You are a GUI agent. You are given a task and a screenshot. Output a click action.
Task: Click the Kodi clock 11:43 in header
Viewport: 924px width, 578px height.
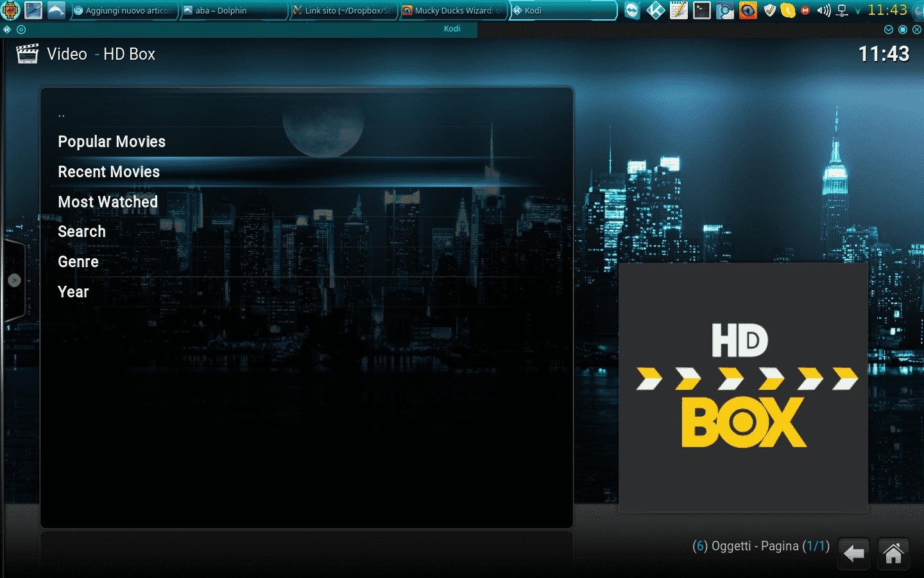[x=884, y=54]
